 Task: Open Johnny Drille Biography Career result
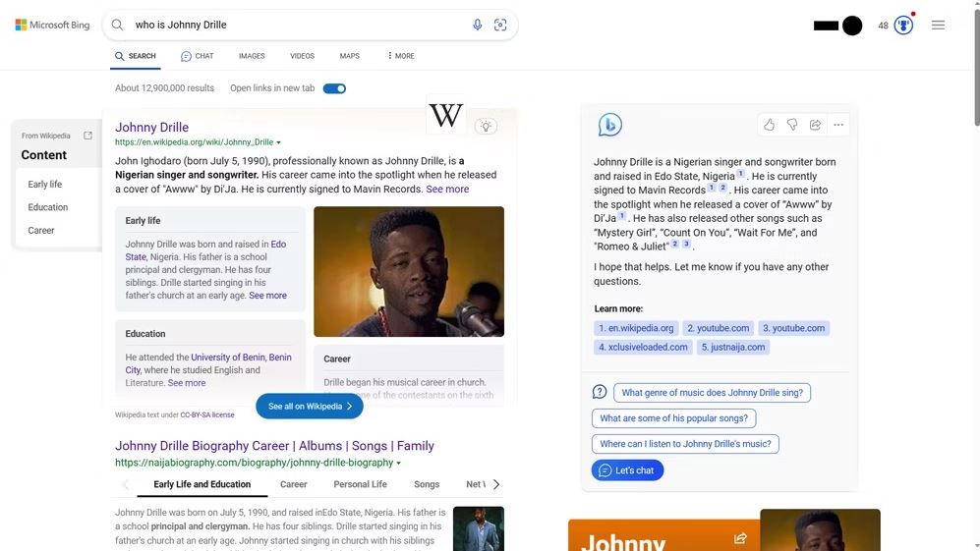274,446
